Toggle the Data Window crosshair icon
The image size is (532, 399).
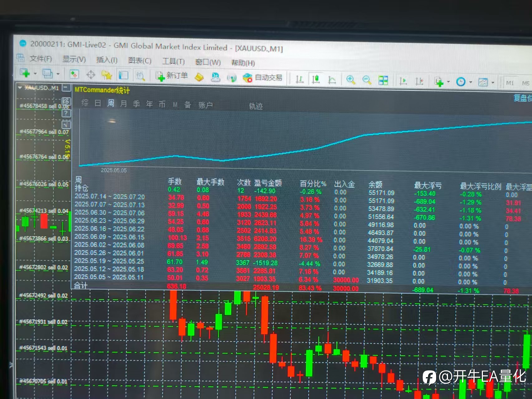tap(91, 75)
